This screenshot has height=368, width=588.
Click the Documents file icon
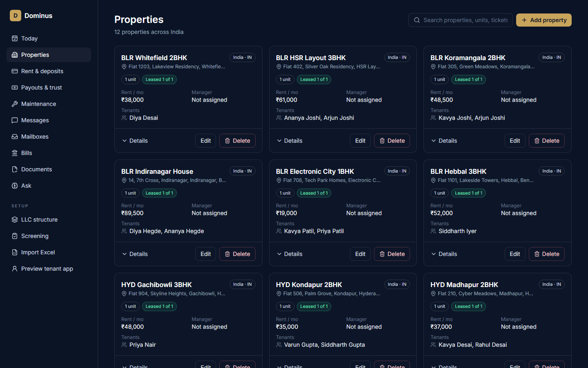click(x=15, y=169)
